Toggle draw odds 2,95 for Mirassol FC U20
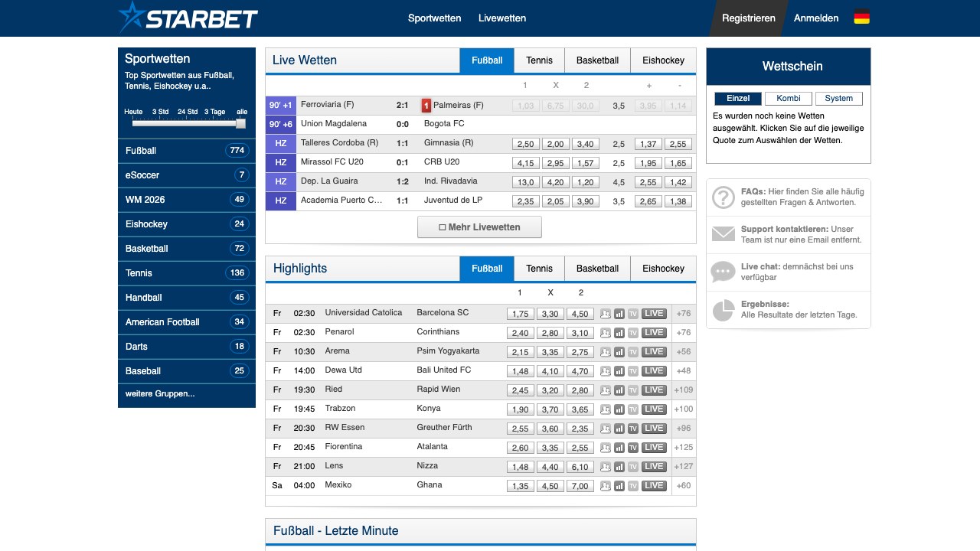Screen dimensions: 980x551 point(556,163)
